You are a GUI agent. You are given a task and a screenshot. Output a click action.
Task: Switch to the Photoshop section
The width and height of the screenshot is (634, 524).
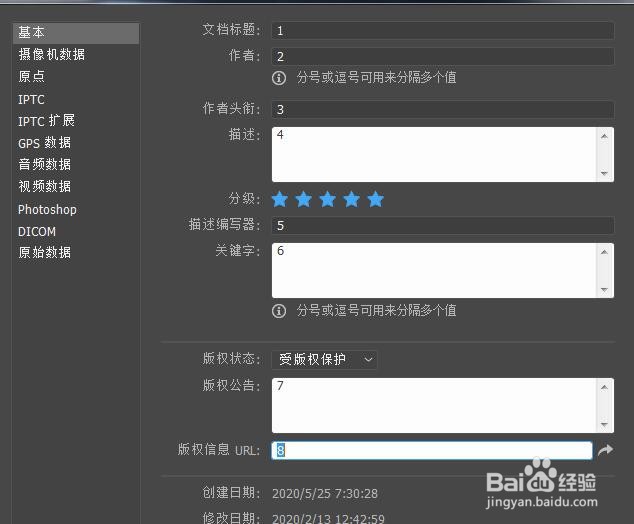click(x=47, y=209)
